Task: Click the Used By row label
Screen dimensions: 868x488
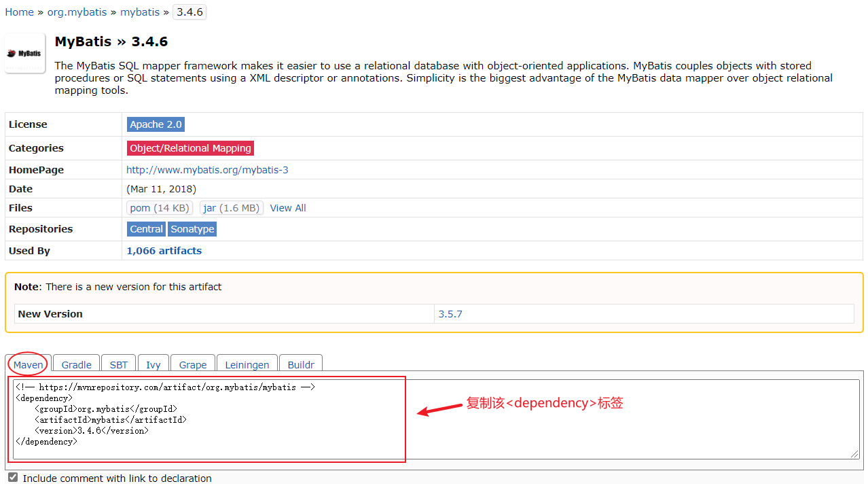Action: pyautogui.click(x=29, y=251)
